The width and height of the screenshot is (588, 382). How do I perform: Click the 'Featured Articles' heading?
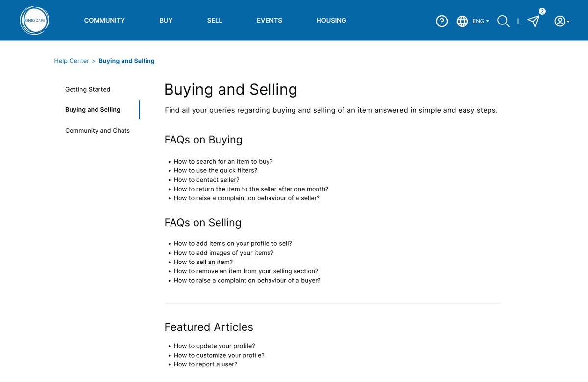point(209,327)
